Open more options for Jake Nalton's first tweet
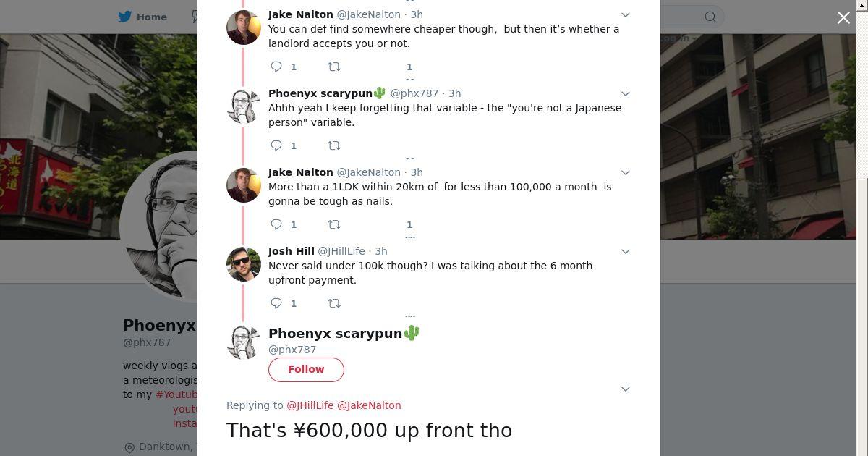The image size is (868, 456). [x=626, y=14]
